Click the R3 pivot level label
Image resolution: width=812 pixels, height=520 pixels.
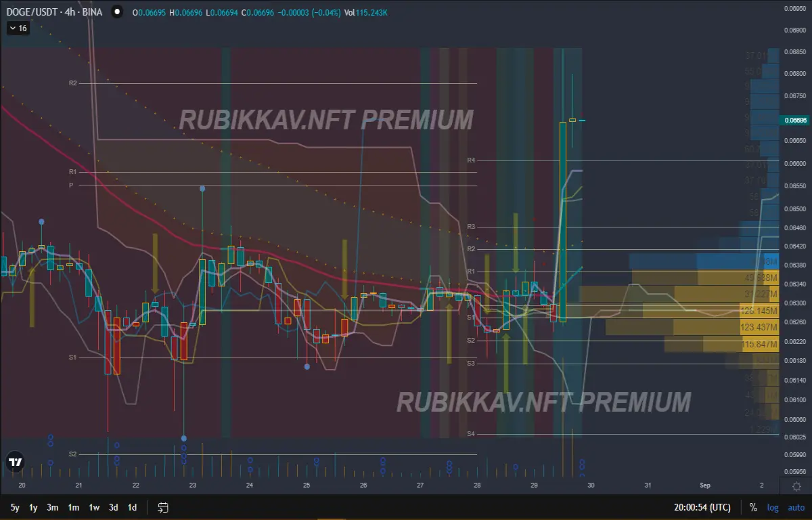(472, 226)
